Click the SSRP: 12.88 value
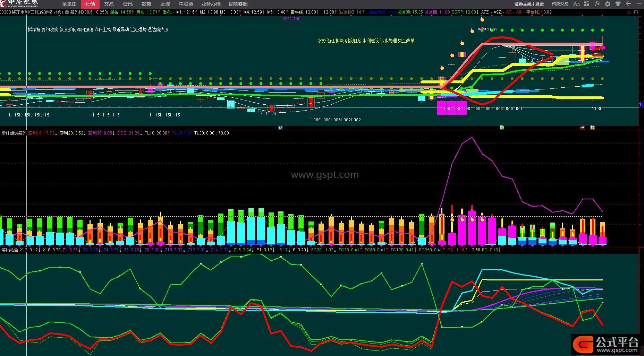This screenshot has width=644, height=356. (465, 12)
